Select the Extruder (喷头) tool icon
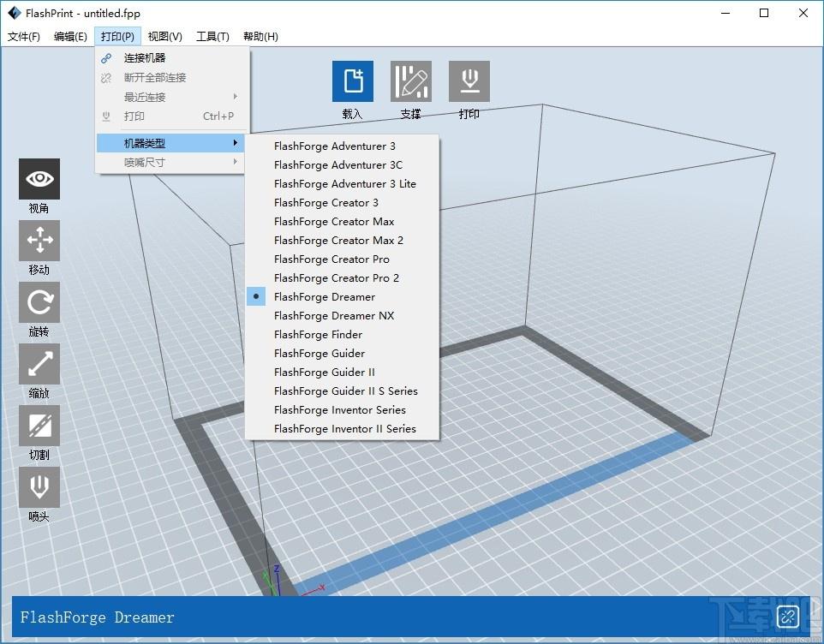 click(x=39, y=487)
